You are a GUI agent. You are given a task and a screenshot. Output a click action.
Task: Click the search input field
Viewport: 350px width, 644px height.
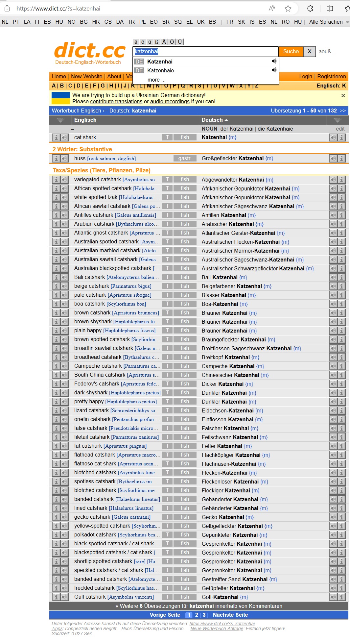[x=205, y=51]
